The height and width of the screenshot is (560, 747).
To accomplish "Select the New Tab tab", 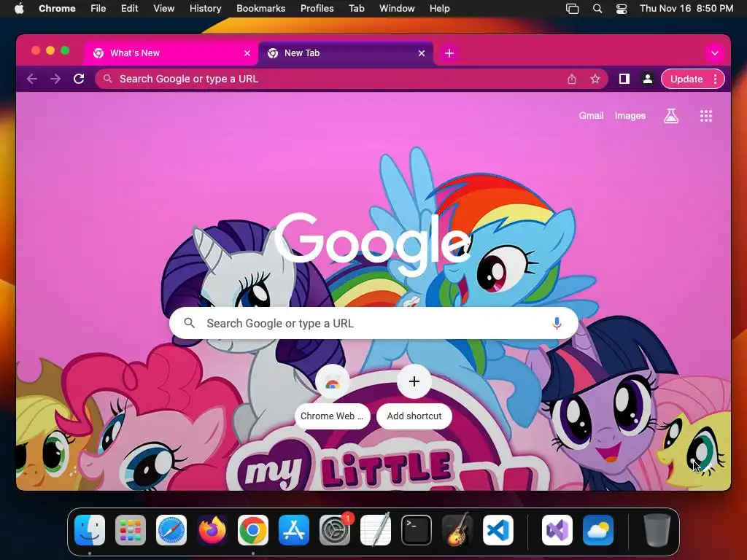I will [x=345, y=53].
